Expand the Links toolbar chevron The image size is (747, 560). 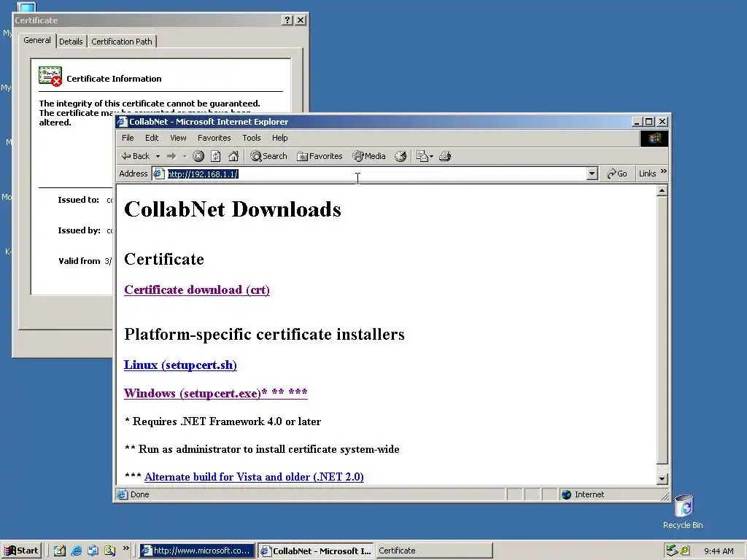[664, 171]
